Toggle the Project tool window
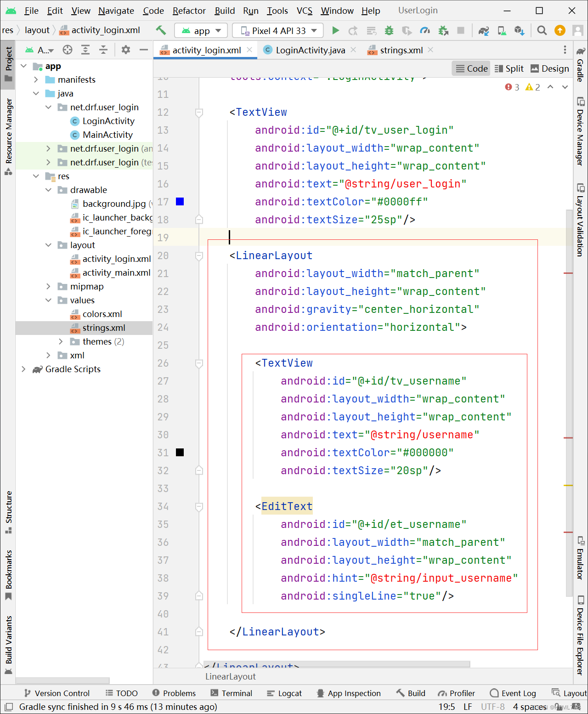The height and width of the screenshot is (714, 588). 8,64
